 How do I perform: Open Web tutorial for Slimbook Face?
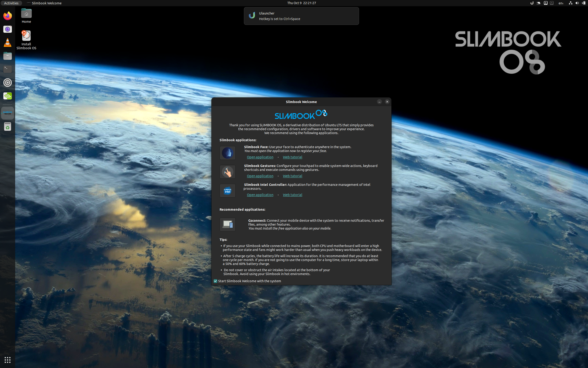point(292,157)
